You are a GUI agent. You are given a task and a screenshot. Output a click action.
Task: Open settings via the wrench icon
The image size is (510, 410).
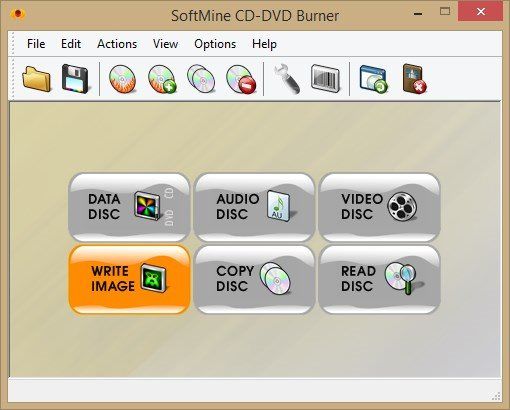tap(287, 79)
